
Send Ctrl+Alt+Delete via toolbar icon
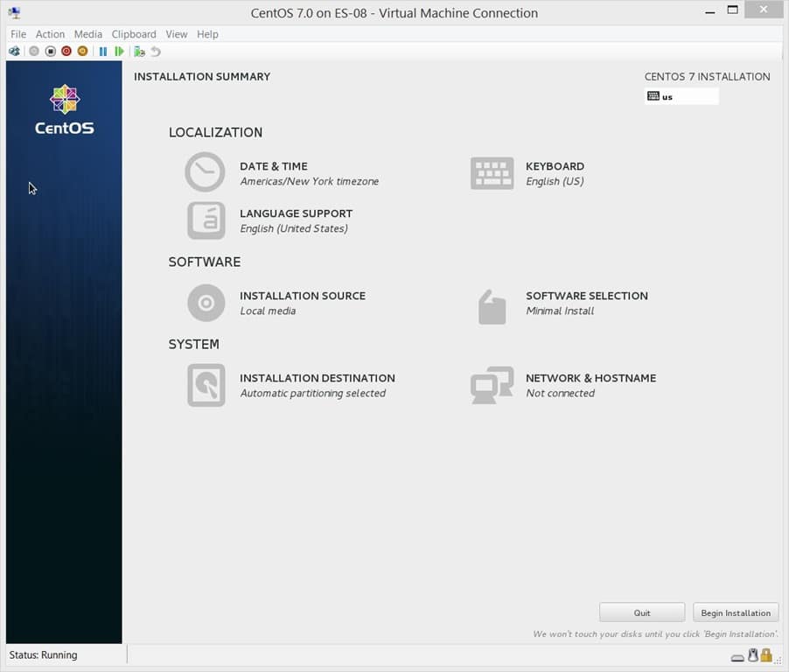click(x=13, y=51)
